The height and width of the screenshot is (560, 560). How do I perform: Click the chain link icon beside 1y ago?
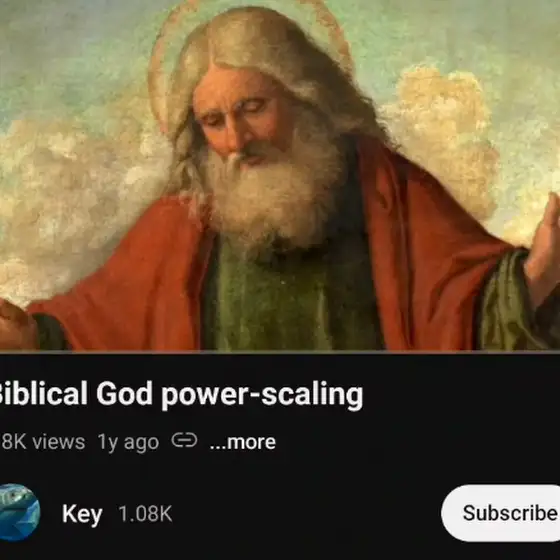(184, 440)
